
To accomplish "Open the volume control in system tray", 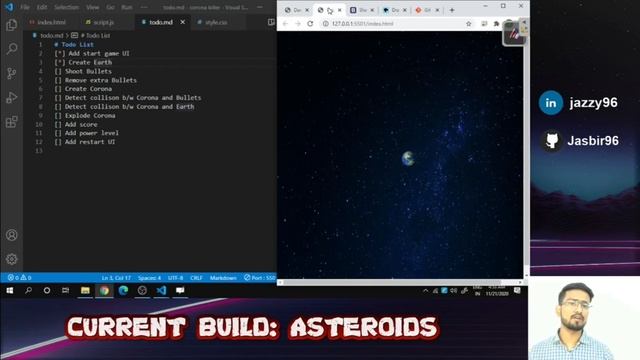I will click(453, 291).
